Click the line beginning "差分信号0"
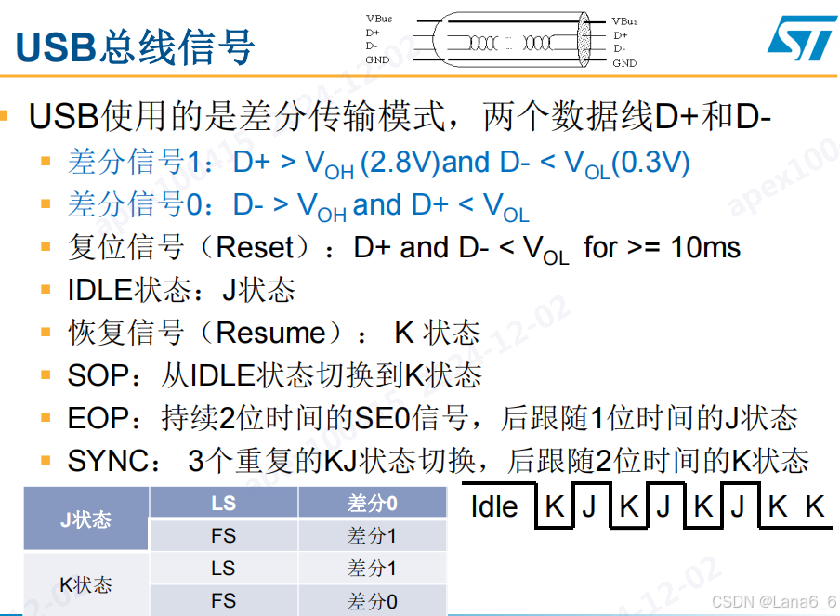Image resolution: width=840 pixels, height=616 pixels. pyautogui.click(x=298, y=205)
